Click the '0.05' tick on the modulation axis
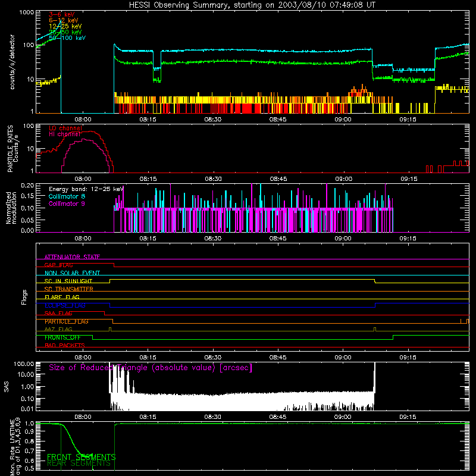 coord(27,220)
